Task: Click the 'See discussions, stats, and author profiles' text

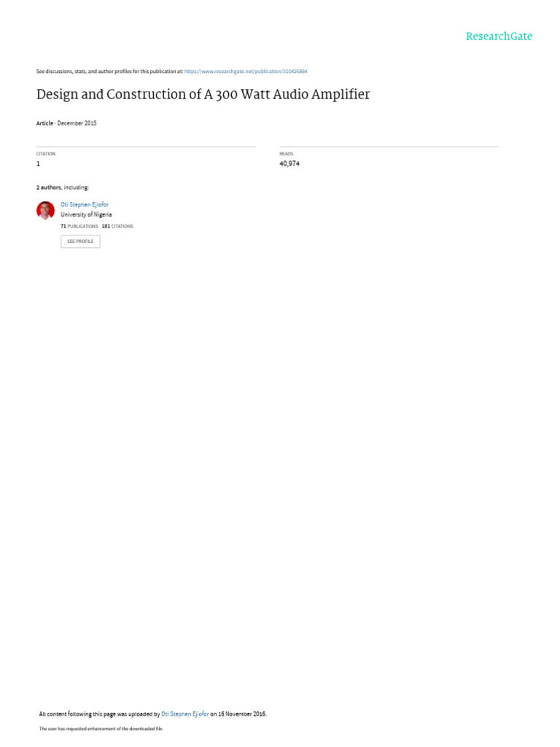Action: pos(85,71)
